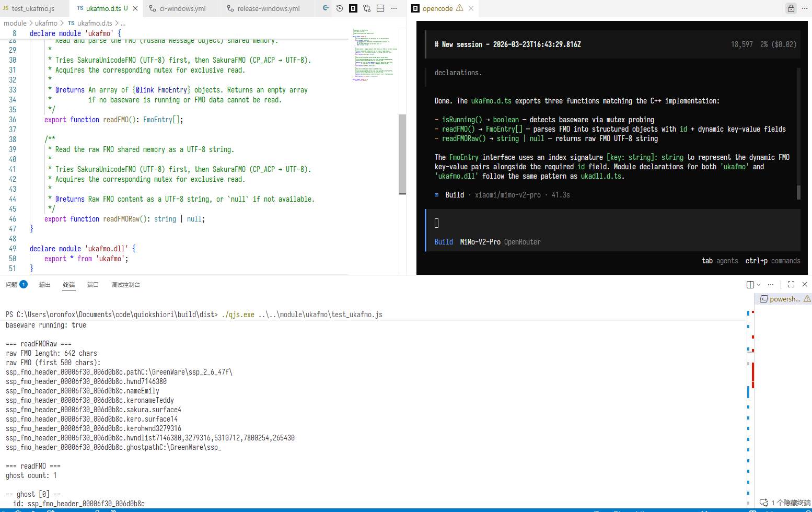
Task: Click the opencode icon in editor toolbar
Action: click(353, 8)
